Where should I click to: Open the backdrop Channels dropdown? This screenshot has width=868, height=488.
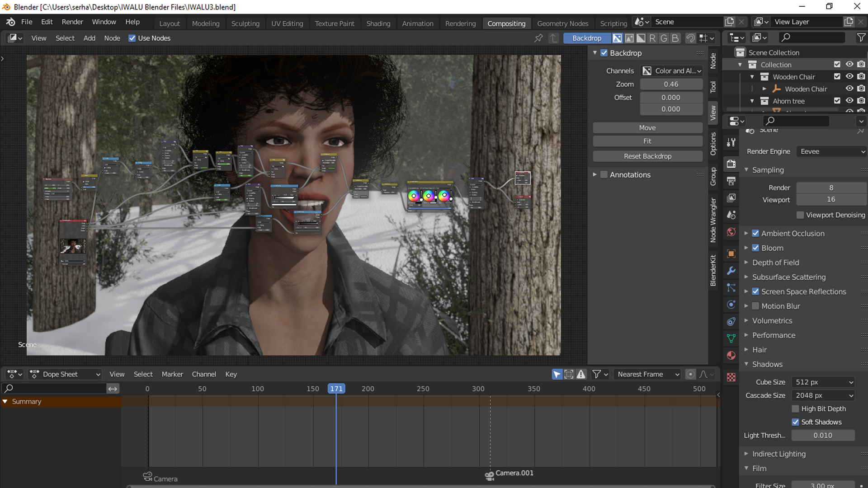[x=672, y=71]
